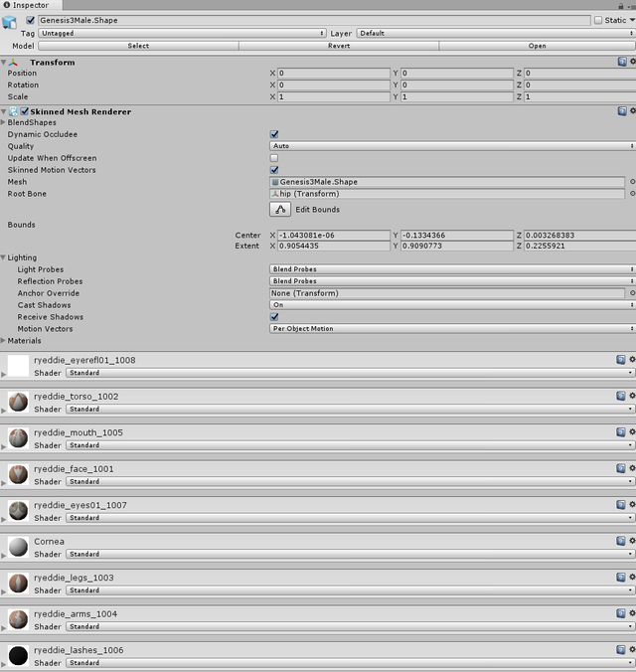
Task: Enable Update When Offscreen
Action: tap(274, 158)
